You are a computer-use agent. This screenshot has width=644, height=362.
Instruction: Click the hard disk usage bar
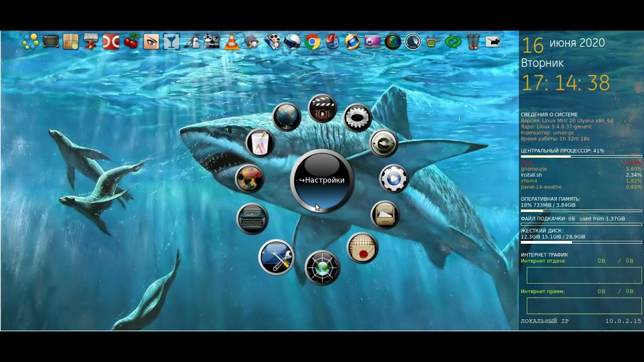(x=581, y=242)
